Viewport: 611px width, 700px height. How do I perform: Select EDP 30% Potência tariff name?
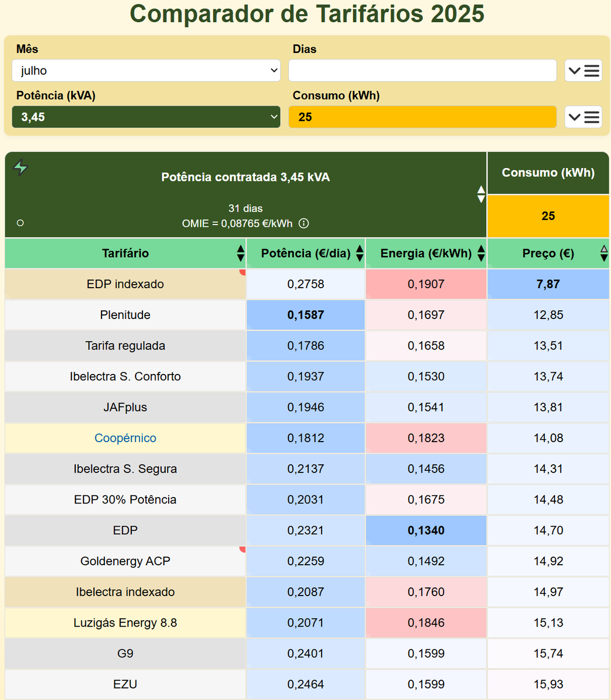click(x=125, y=500)
